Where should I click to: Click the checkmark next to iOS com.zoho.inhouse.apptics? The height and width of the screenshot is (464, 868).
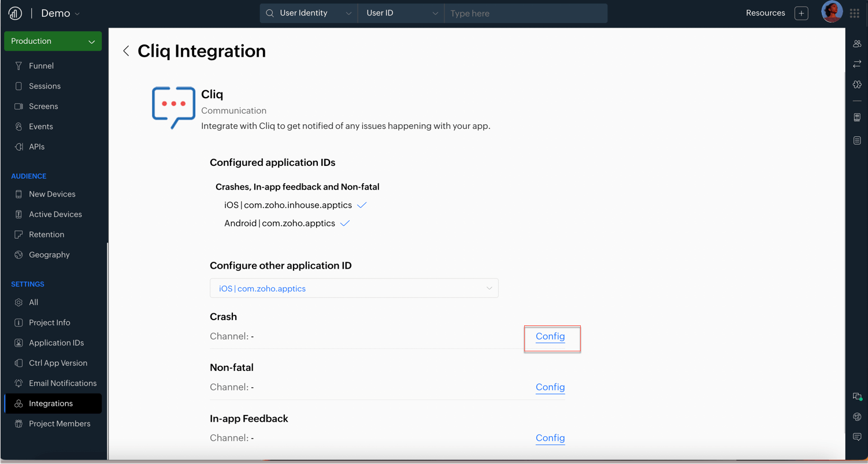click(362, 205)
